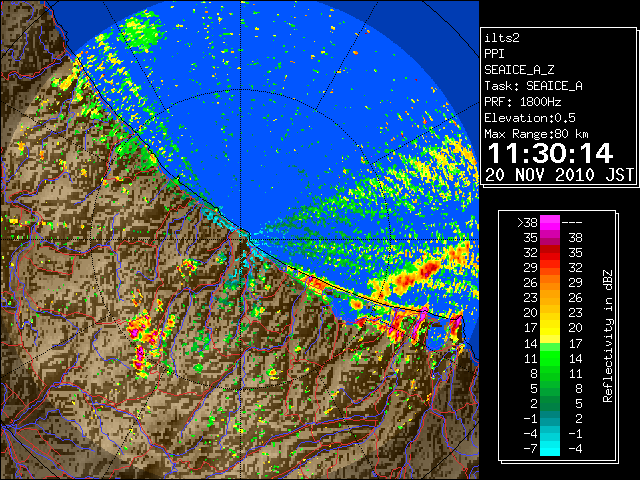Select the Elevation:0.5 entry
Viewport: 640px width, 480px height.
click(530, 118)
